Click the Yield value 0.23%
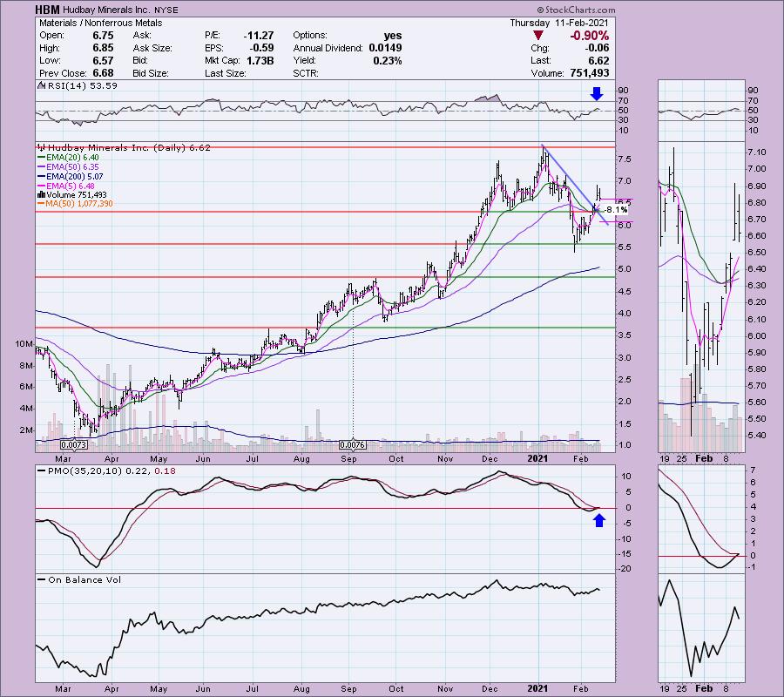Screen dimensions: 784x697 [388, 60]
